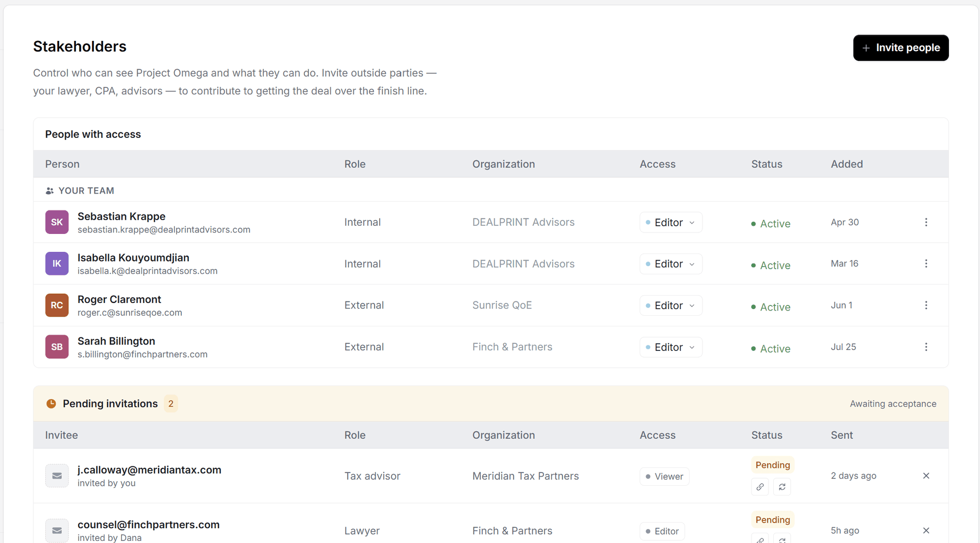Screen dimensions: 980x543
Task: Click the Stakeholders page title
Action: tap(80, 46)
